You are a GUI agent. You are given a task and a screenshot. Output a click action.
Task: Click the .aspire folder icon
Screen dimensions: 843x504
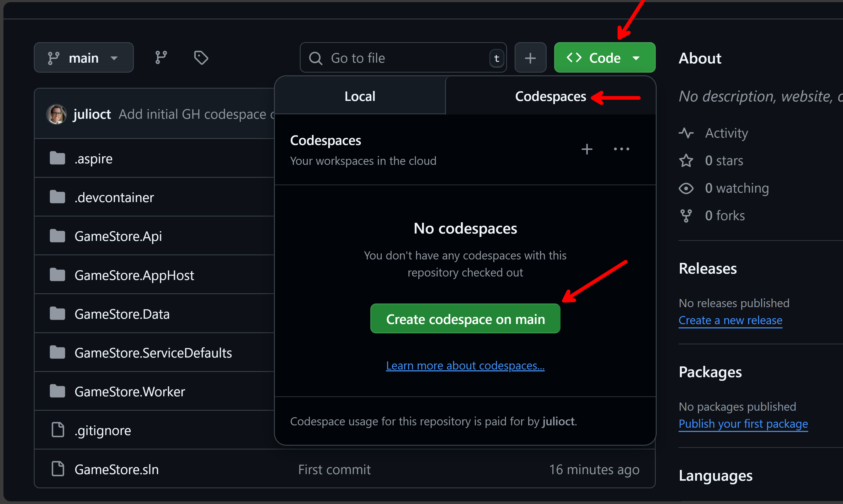click(57, 158)
